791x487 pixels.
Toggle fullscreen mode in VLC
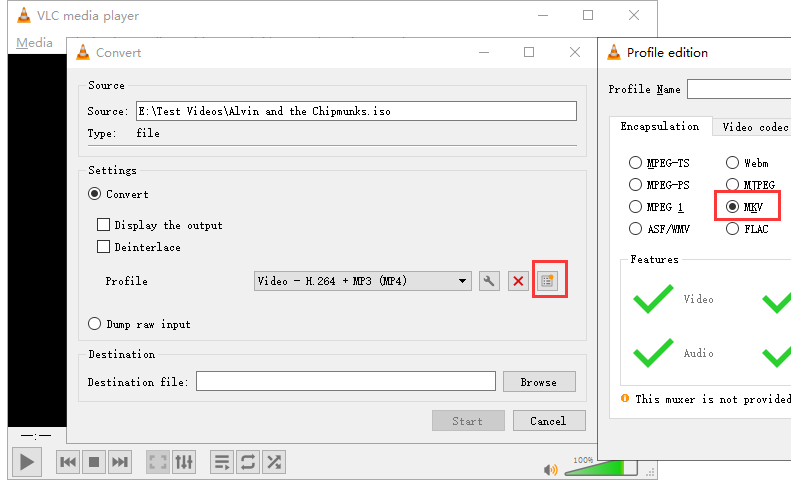[158, 462]
